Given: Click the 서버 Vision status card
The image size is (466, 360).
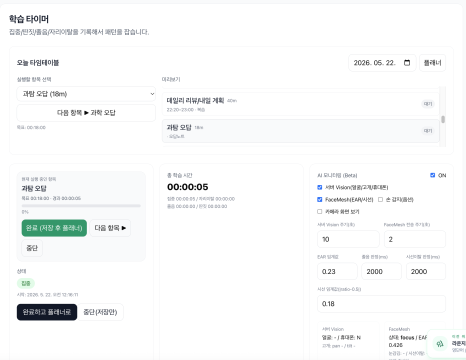Looking at the screenshot, I should (348, 341).
